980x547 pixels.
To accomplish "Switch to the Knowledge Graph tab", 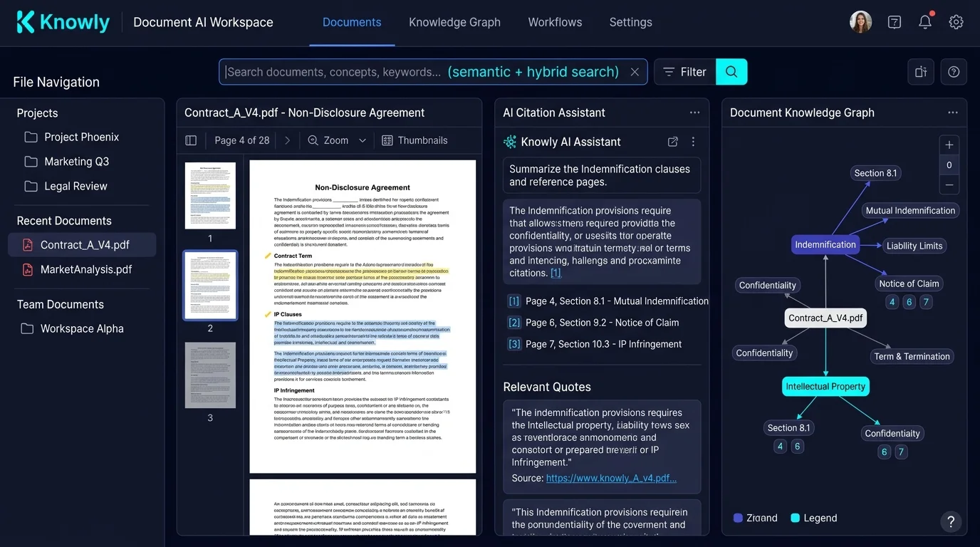I will click(454, 22).
